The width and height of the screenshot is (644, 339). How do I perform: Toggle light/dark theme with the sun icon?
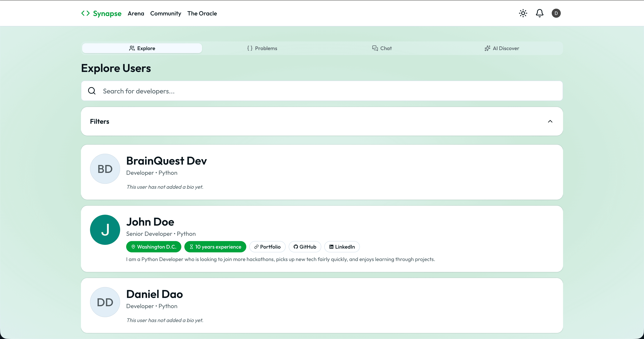[523, 13]
